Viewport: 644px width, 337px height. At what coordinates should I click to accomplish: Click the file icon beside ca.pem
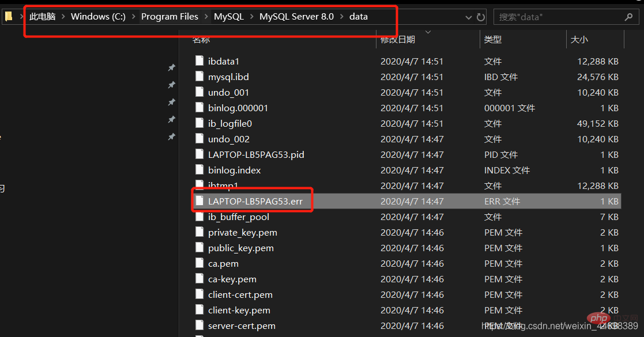199,263
